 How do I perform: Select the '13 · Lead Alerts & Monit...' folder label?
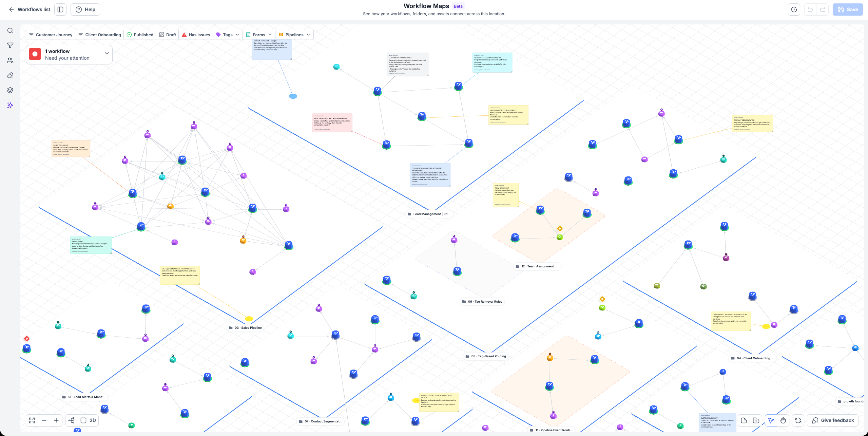pos(84,397)
